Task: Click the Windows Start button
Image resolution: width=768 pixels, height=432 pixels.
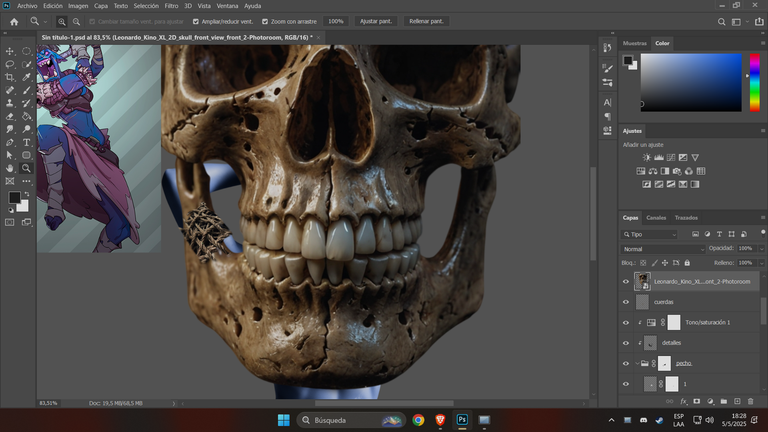Action: coord(284,420)
